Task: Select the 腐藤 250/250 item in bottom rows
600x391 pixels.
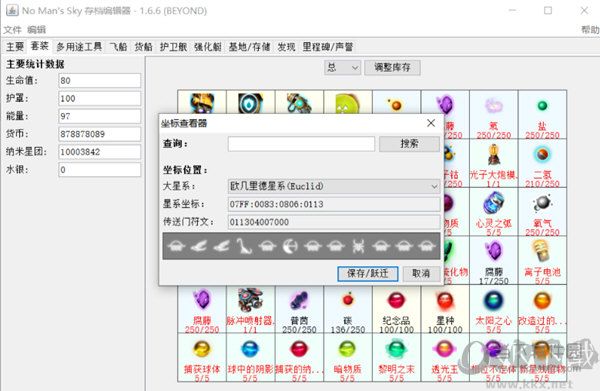Action: (x=202, y=309)
